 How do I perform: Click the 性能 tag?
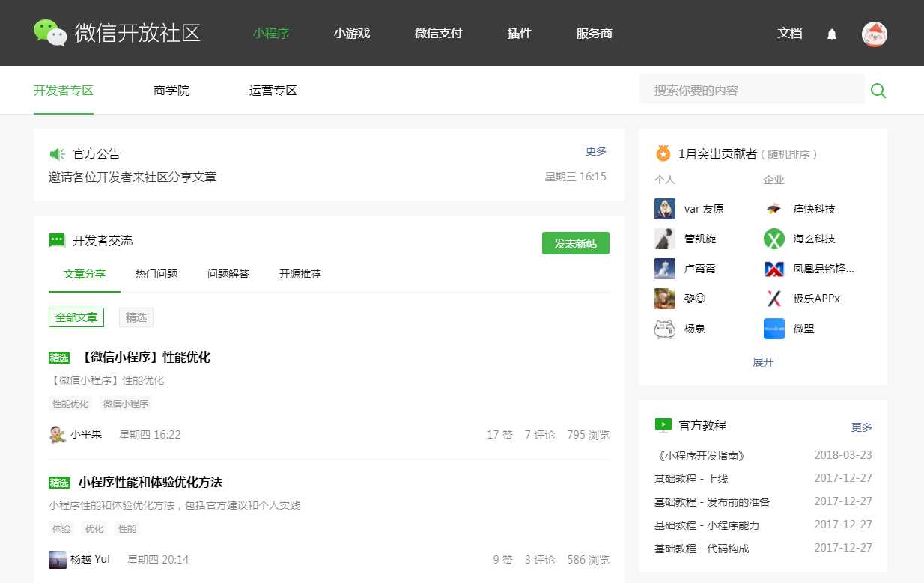point(127,529)
